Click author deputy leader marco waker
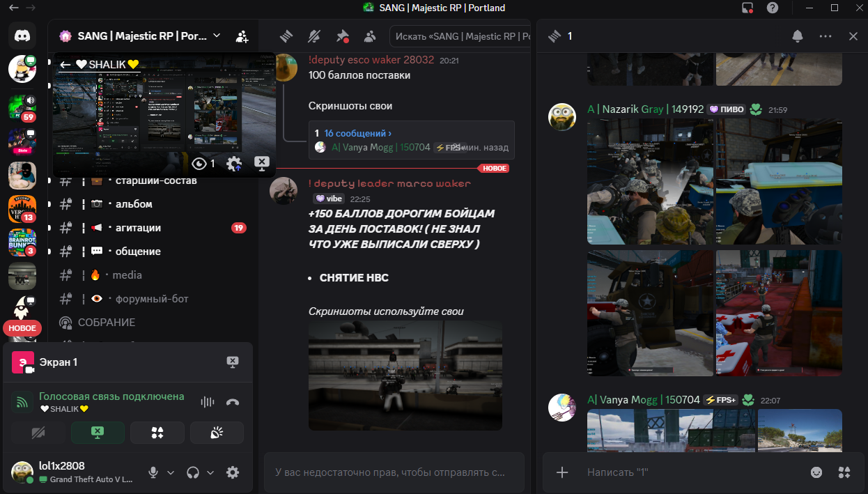868x494 pixels. point(389,183)
